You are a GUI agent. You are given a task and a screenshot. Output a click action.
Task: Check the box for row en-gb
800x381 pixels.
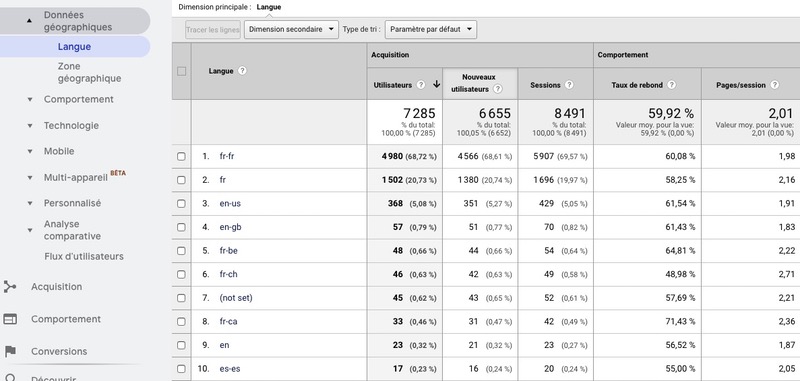point(181,227)
